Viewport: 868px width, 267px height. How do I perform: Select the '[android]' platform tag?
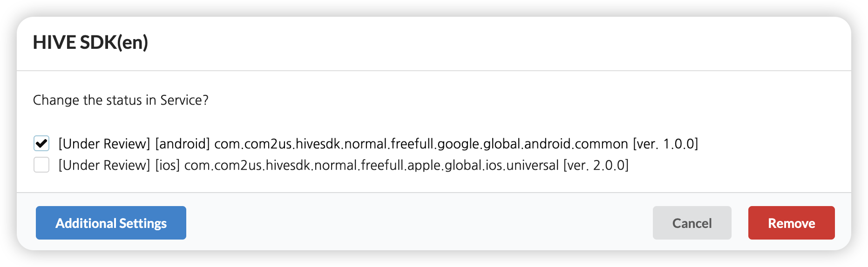point(183,144)
